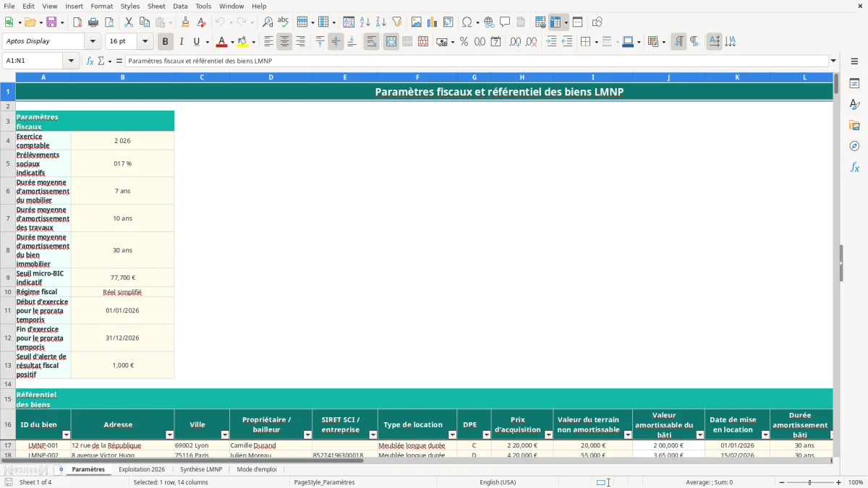Apply yellow background highlight color

pyautogui.click(x=243, y=42)
